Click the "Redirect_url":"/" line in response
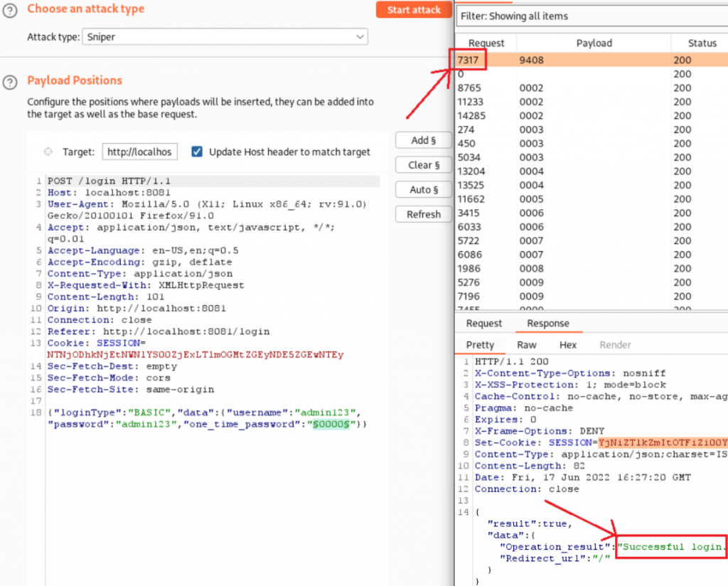This screenshot has width=728, height=586. (555, 558)
